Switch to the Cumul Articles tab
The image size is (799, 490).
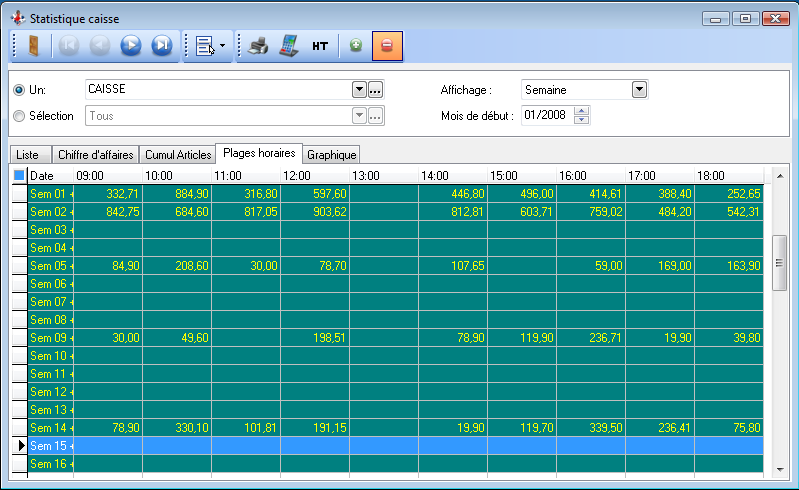(178, 155)
